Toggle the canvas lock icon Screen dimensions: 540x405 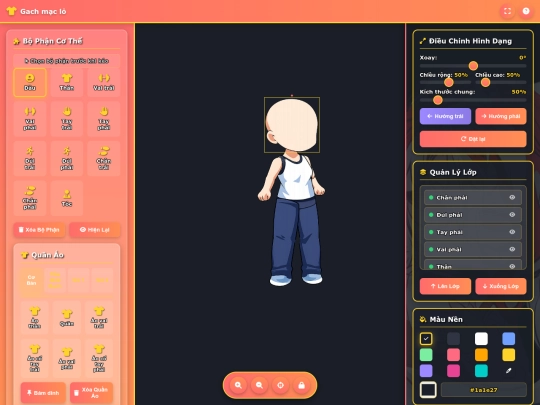coord(301,385)
